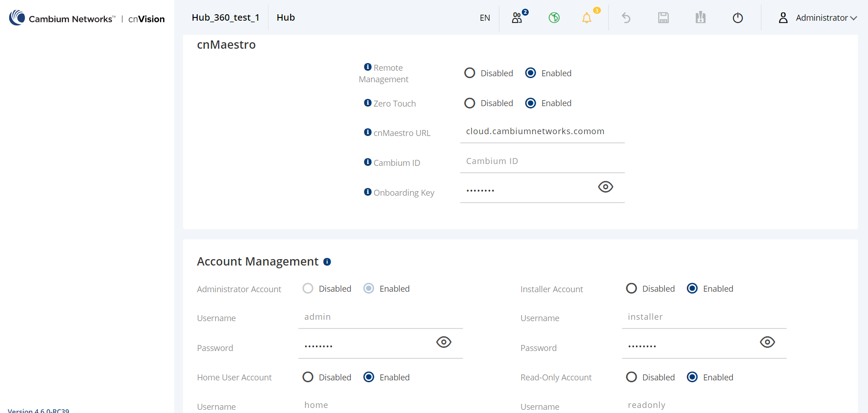Reveal Administrator password via eye icon
Image resolution: width=868 pixels, height=413 pixels.
[444, 342]
